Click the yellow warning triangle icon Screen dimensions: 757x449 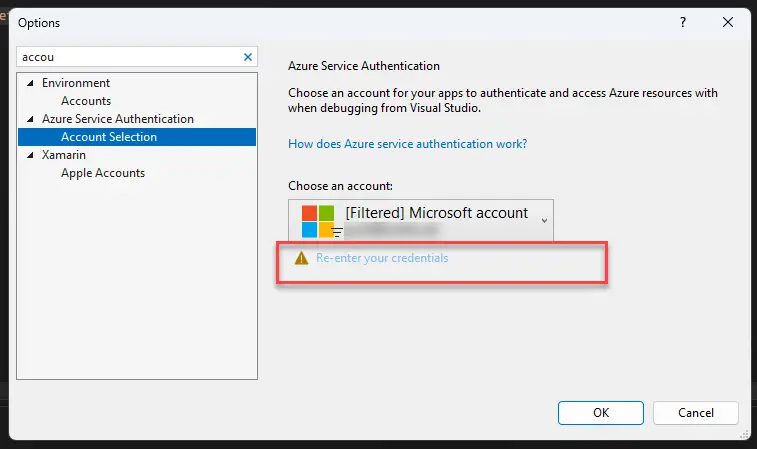(x=301, y=258)
